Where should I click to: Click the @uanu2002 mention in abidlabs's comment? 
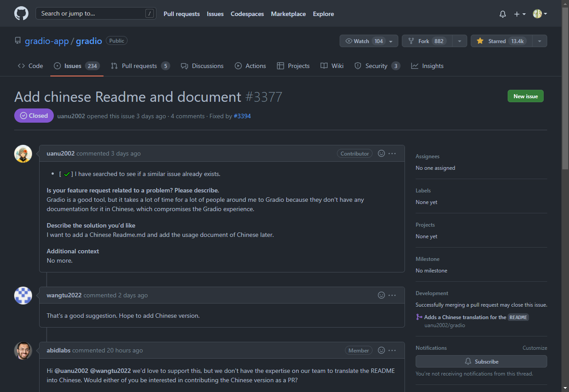(x=71, y=371)
